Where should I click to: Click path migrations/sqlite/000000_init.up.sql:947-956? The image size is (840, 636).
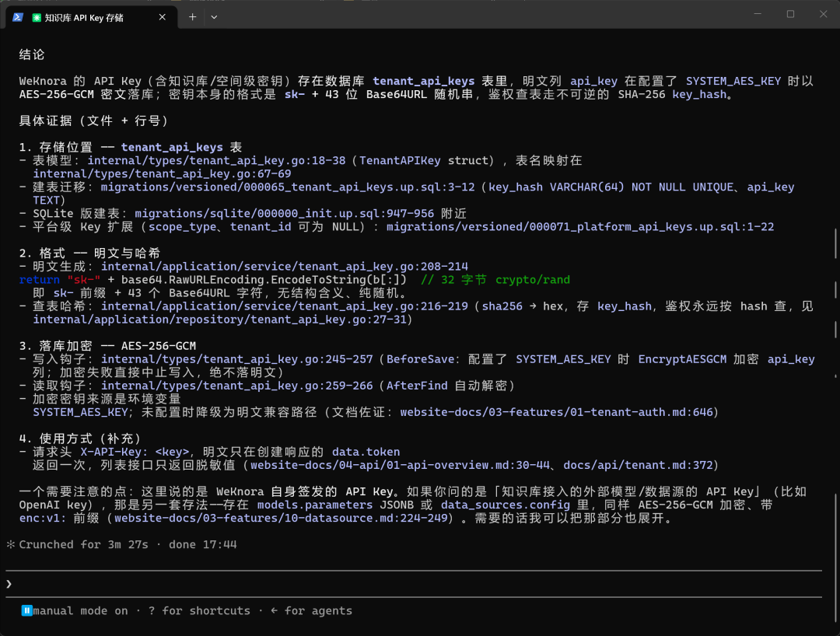[x=285, y=214]
